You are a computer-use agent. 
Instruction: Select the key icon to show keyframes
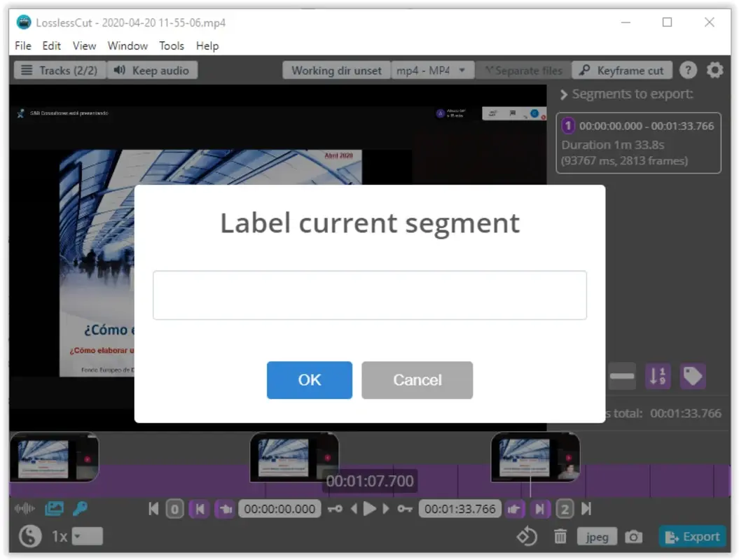point(80,509)
